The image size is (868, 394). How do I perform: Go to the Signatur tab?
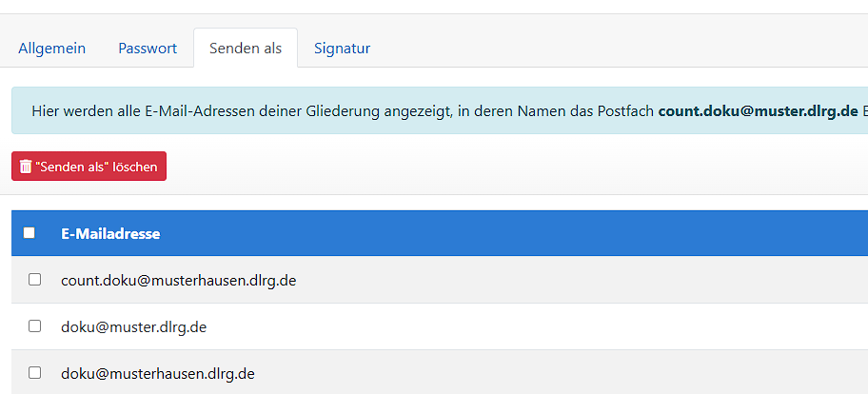342,48
